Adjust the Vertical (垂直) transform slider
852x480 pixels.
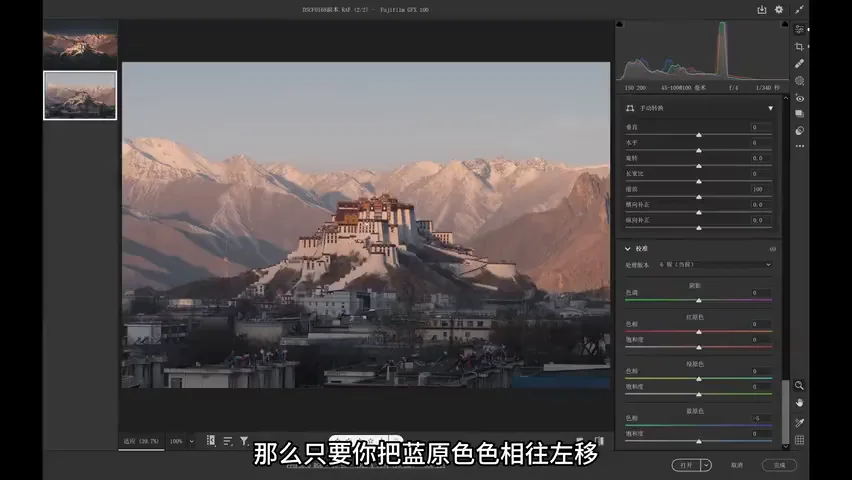point(699,135)
